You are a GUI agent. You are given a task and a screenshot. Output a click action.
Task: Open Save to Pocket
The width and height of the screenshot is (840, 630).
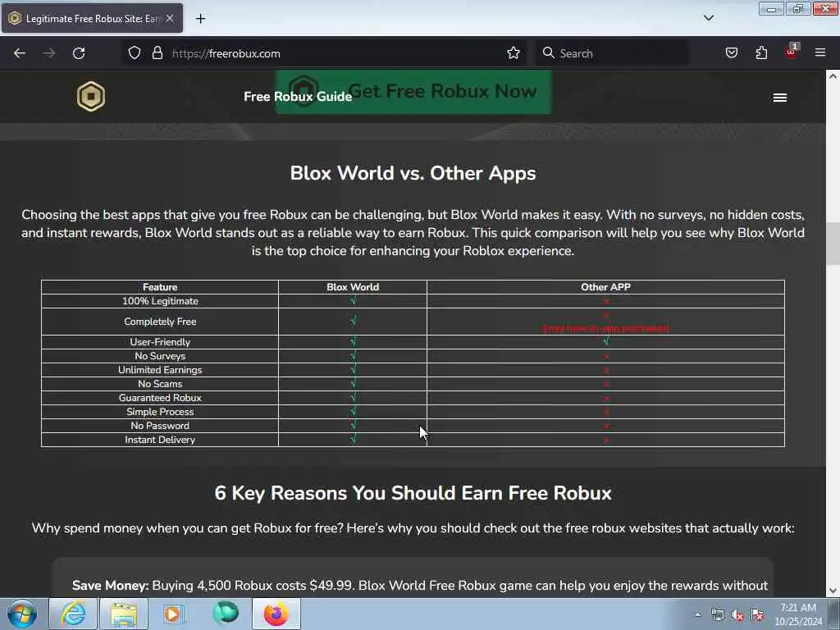tap(731, 53)
